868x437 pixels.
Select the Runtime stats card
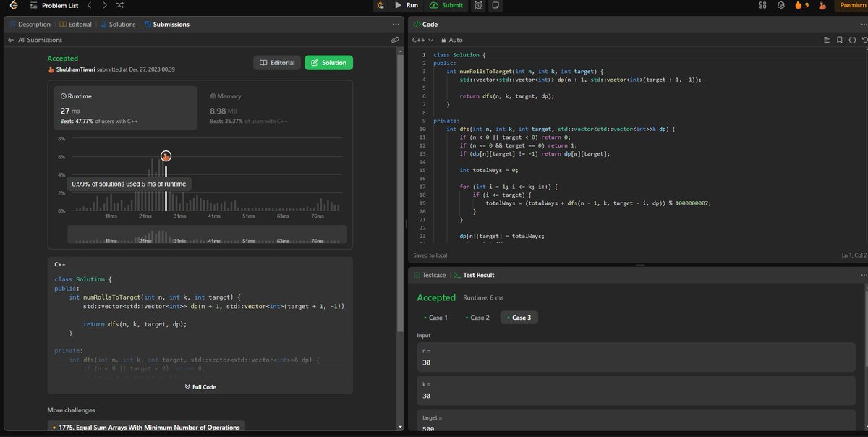(126, 108)
